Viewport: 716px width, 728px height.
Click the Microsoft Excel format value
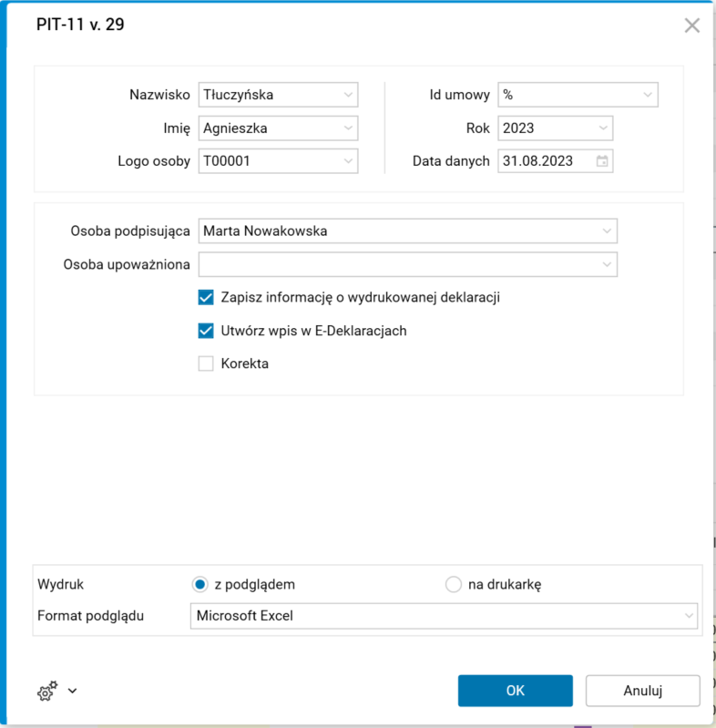245,616
